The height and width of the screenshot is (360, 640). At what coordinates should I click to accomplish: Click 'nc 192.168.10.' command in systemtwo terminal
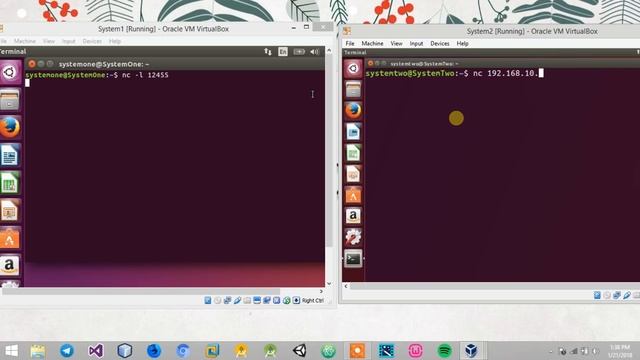click(506, 73)
